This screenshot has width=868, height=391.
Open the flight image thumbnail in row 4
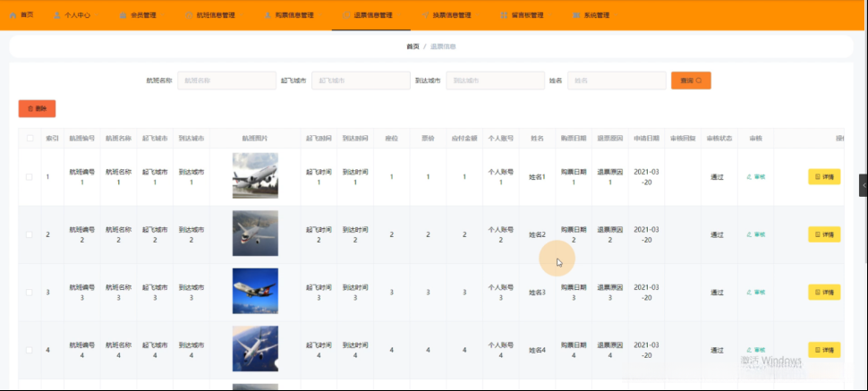(255, 348)
